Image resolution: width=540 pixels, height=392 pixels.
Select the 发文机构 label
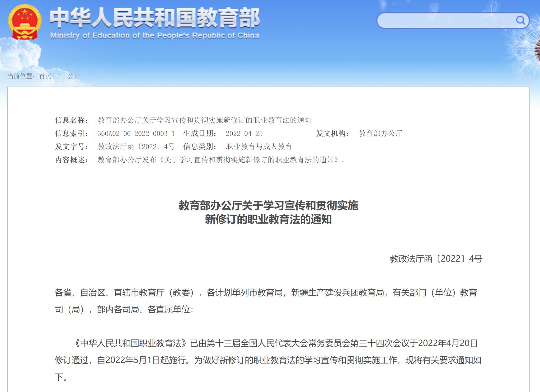point(332,133)
